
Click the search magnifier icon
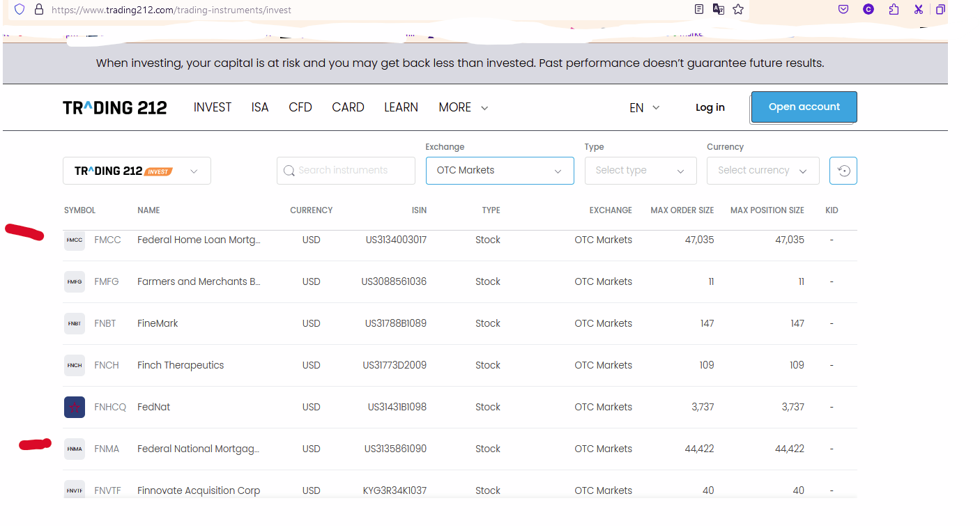coord(289,171)
